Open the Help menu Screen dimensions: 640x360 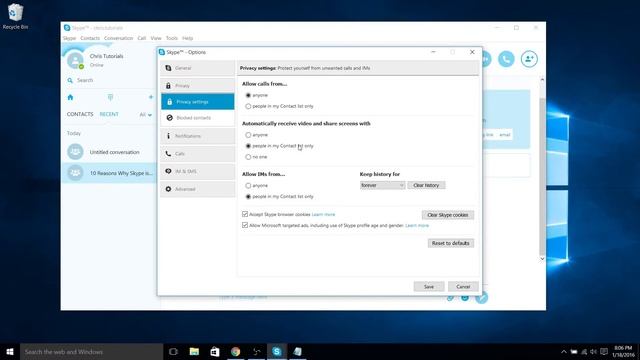(187, 38)
